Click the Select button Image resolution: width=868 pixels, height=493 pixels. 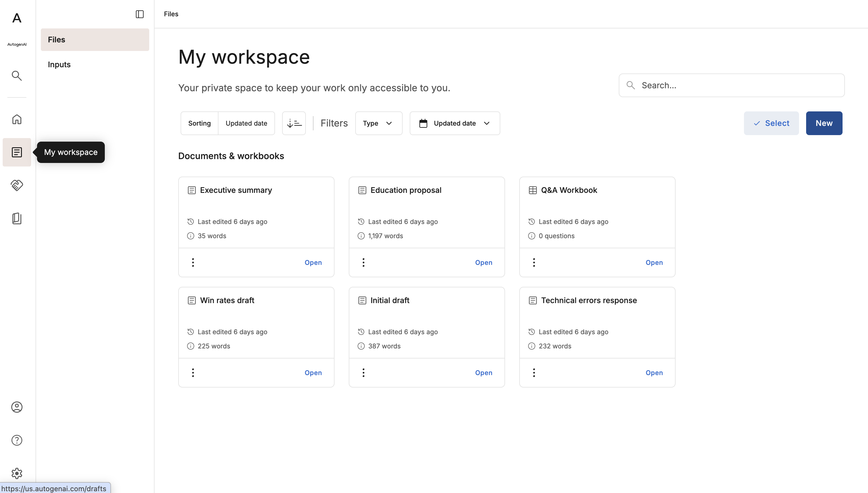tap(771, 123)
